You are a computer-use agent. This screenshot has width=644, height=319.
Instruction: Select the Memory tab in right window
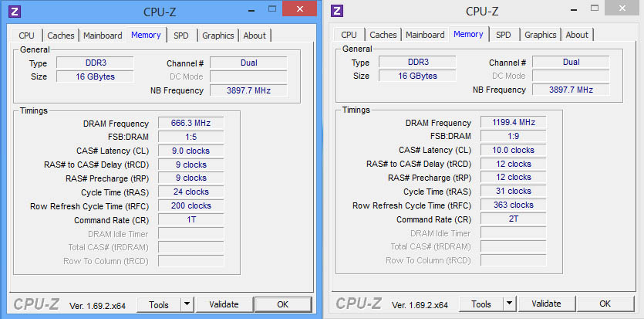(x=468, y=34)
